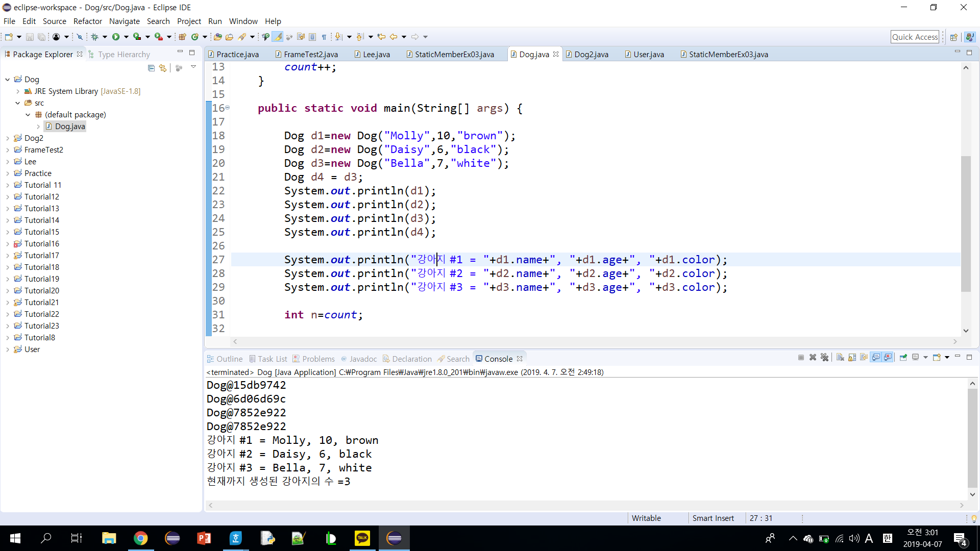
Task: Open the Open Type toolbar icon
Action: pyautogui.click(x=218, y=37)
